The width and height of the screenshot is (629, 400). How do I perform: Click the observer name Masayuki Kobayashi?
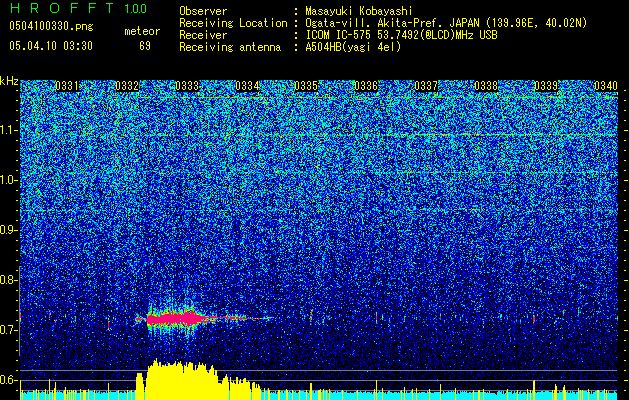[359, 11]
